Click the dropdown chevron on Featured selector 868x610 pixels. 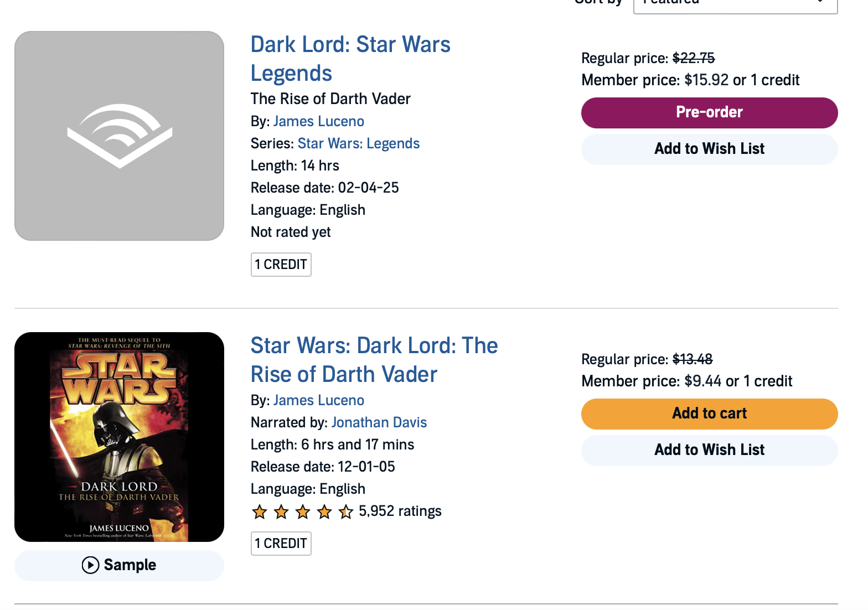point(821,3)
